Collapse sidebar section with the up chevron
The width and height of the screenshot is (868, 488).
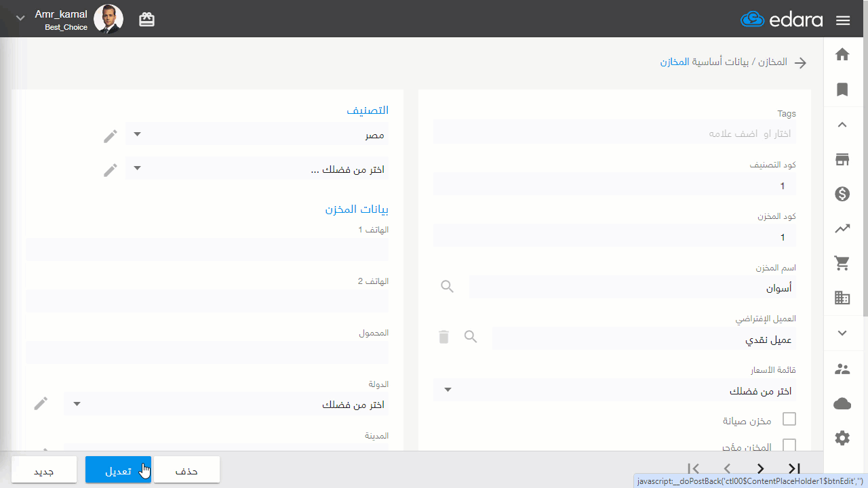[x=842, y=125]
